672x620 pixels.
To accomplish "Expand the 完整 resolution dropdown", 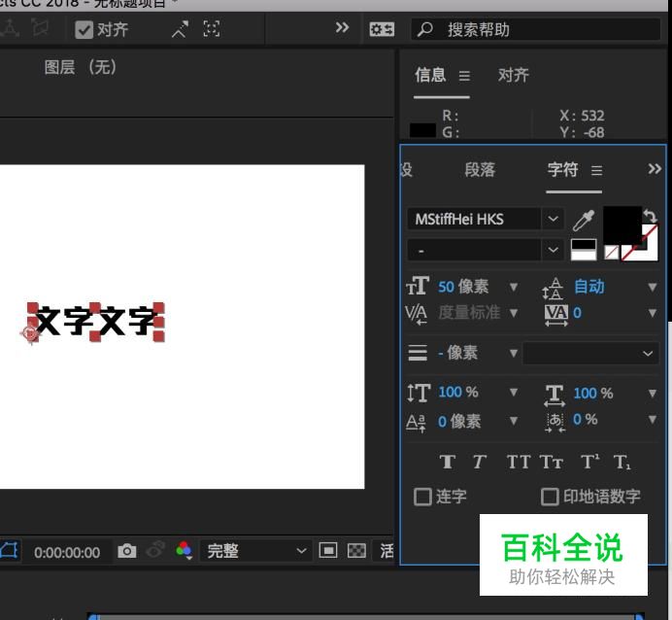I will [x=301, y=551].
